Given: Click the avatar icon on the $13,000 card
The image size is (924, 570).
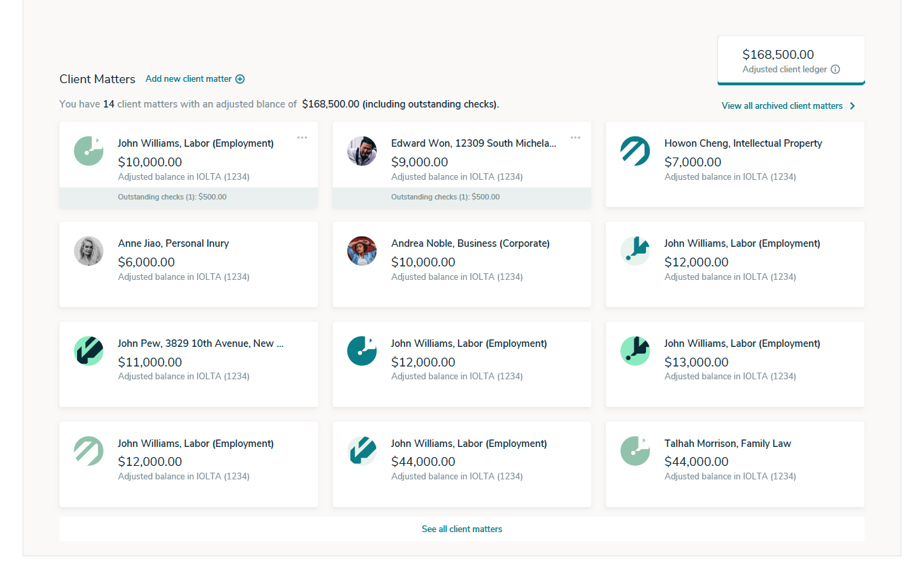Looking at the screenshot, I should pyautogui.click(x=635, y=351).
